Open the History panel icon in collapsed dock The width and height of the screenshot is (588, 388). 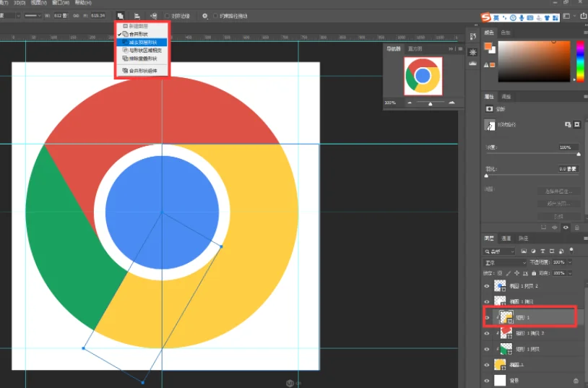coord(473,36)
